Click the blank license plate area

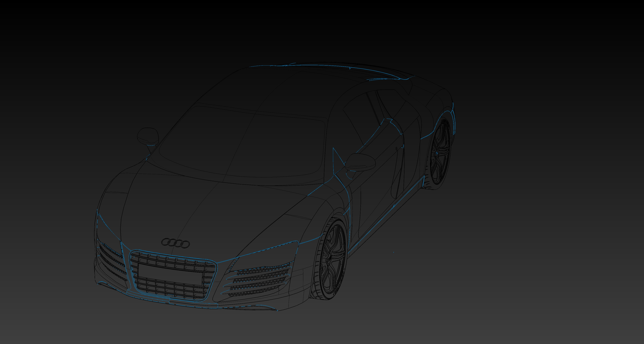point(170,275)
